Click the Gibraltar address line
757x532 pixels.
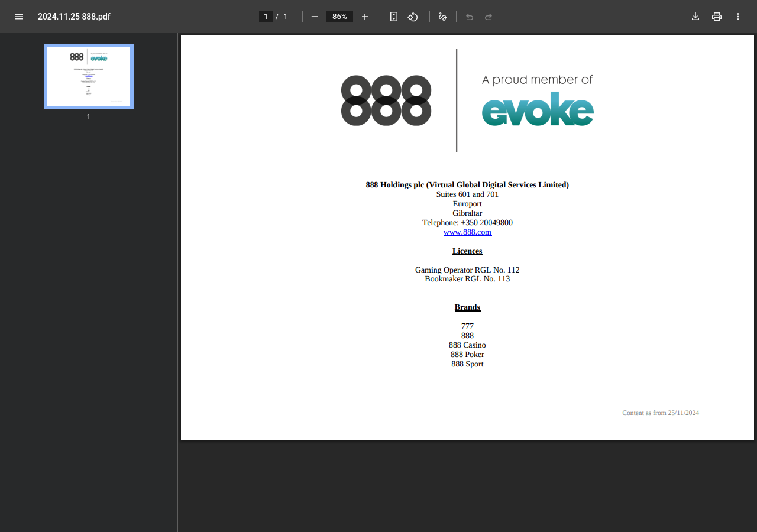467,213
